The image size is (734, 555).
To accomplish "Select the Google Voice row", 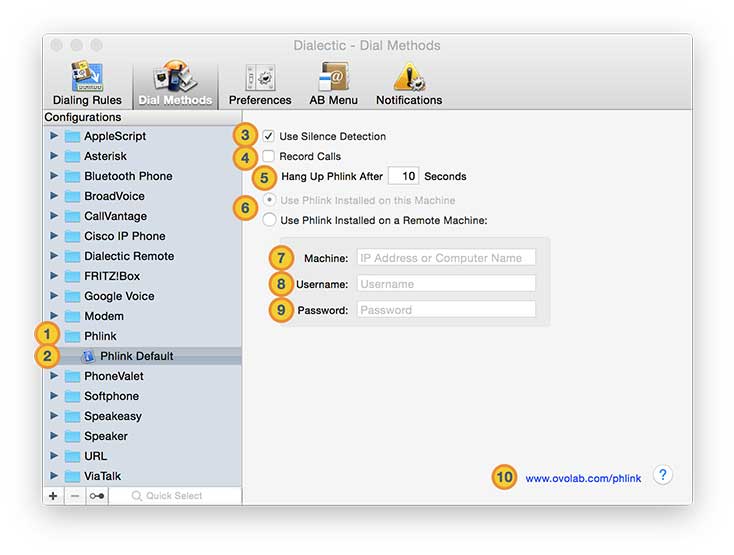I will 142,296.
